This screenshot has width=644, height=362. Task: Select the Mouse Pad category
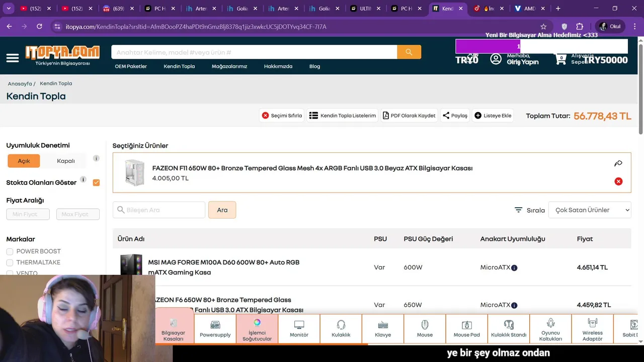pyautogui.click(x=467, y=329)
